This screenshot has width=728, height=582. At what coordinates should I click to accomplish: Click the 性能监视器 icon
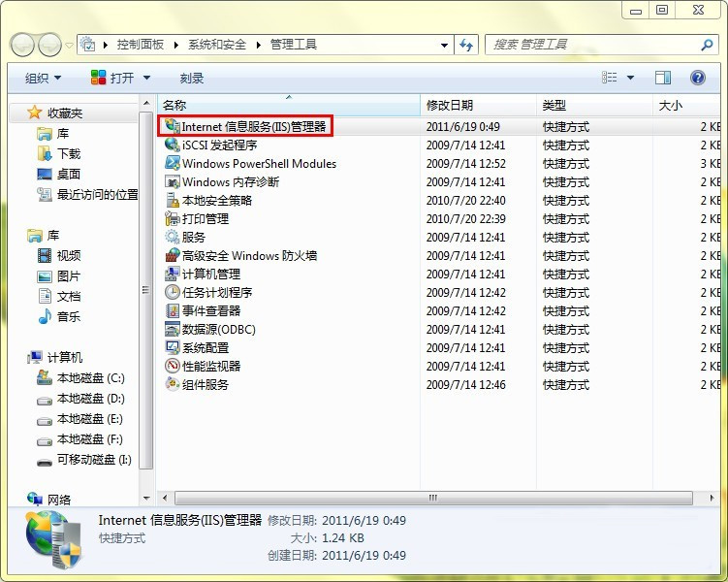(173, 367)
